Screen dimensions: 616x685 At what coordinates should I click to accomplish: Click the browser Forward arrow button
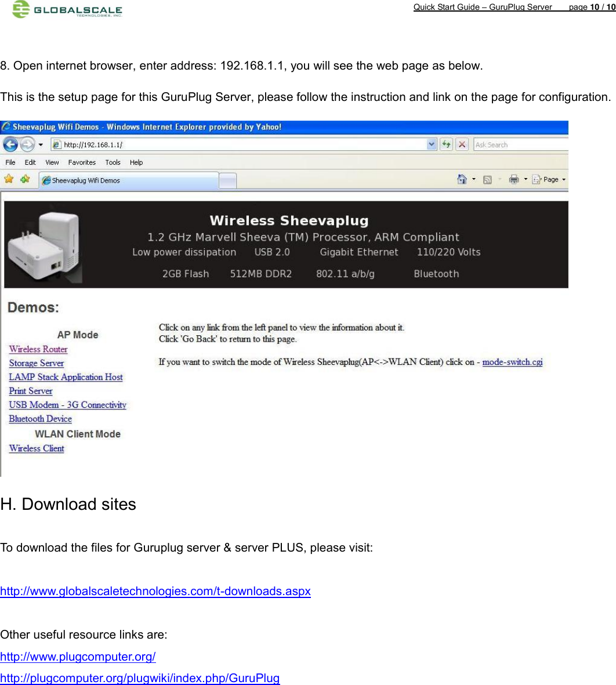[x=27, y=144]
